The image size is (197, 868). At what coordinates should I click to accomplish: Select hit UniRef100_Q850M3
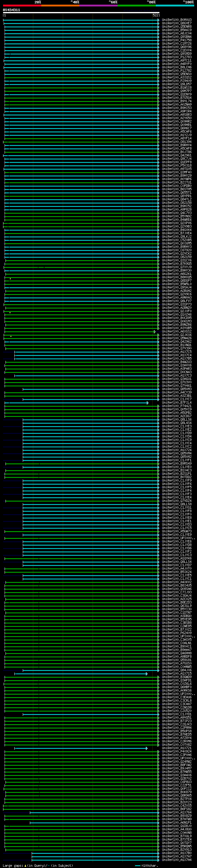pyautogui.click(x=176, y=389)
